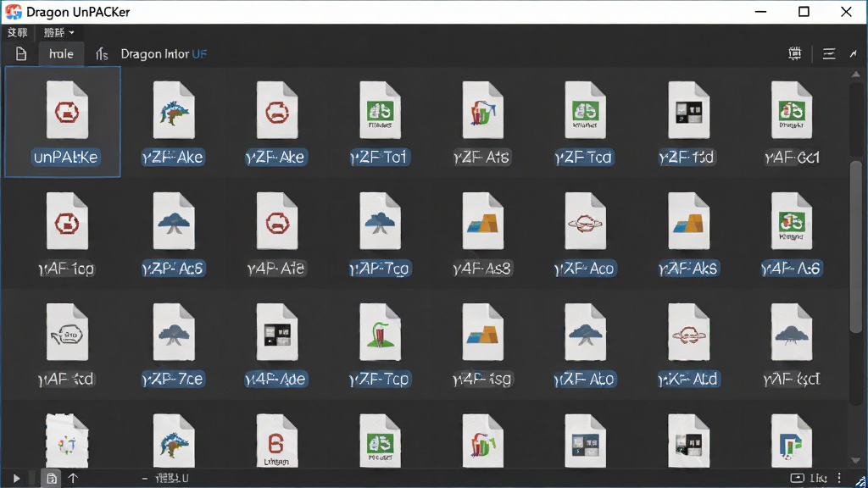Viewport: 868px width, 488px height.
Task: Select the yAF 1cp file icon
Action: coord(67,221)
